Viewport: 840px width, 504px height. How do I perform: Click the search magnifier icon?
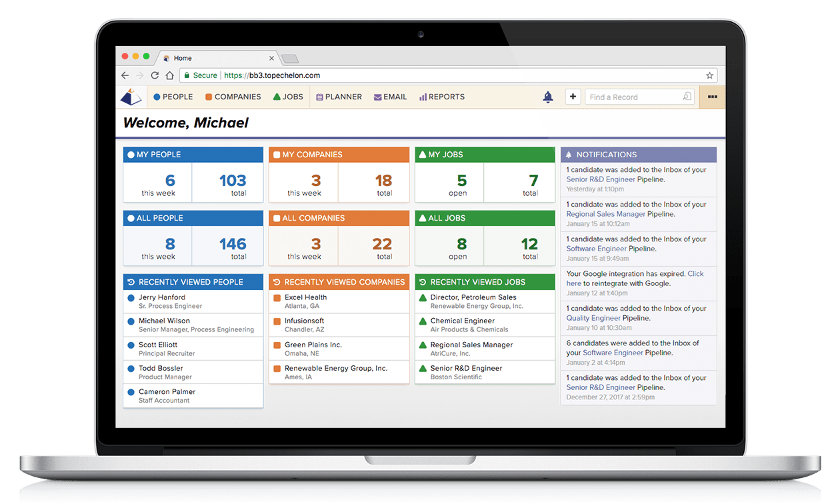click(687, 97)
